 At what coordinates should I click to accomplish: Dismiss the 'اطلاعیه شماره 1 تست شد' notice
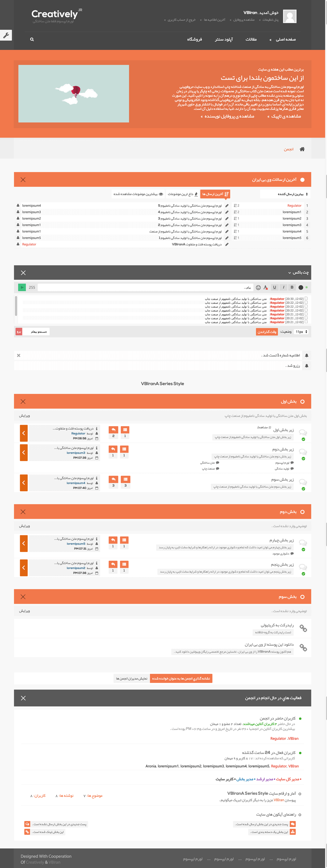point(19,355)
